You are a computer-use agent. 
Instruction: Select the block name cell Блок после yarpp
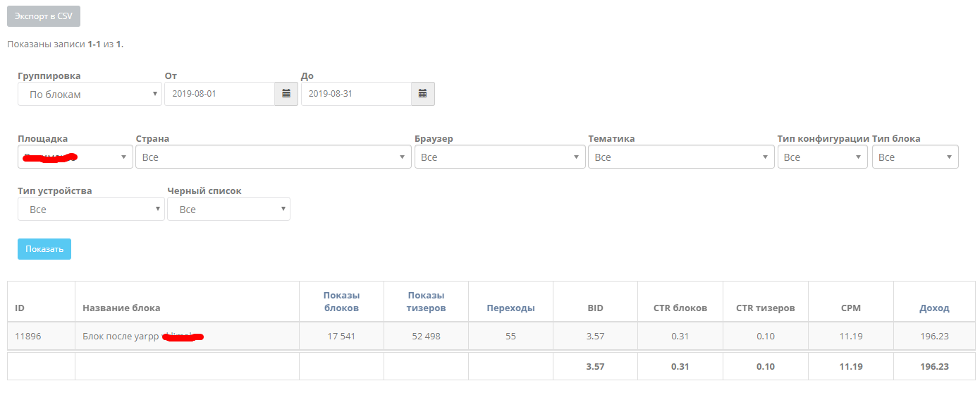(187, 336)
